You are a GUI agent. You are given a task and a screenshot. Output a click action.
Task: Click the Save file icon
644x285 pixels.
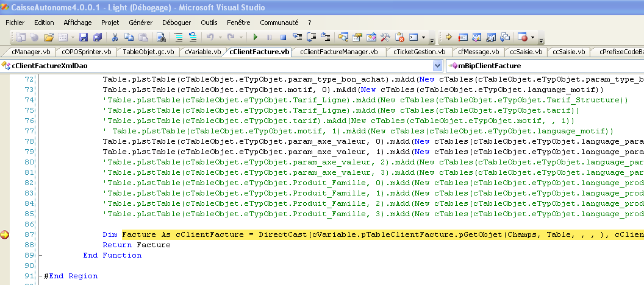click(x=83, y=37)
